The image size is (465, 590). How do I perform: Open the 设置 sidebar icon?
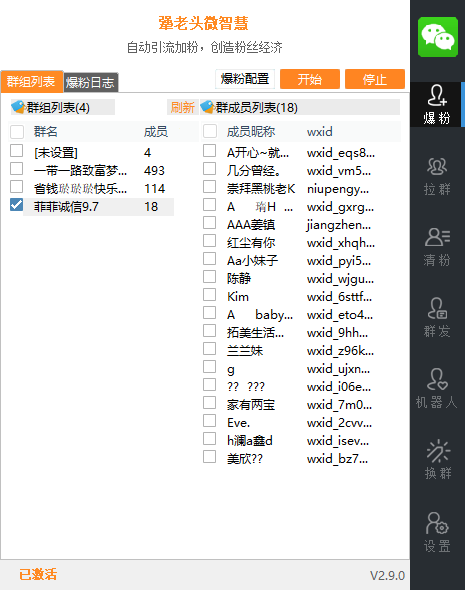[x=437, y=532]
